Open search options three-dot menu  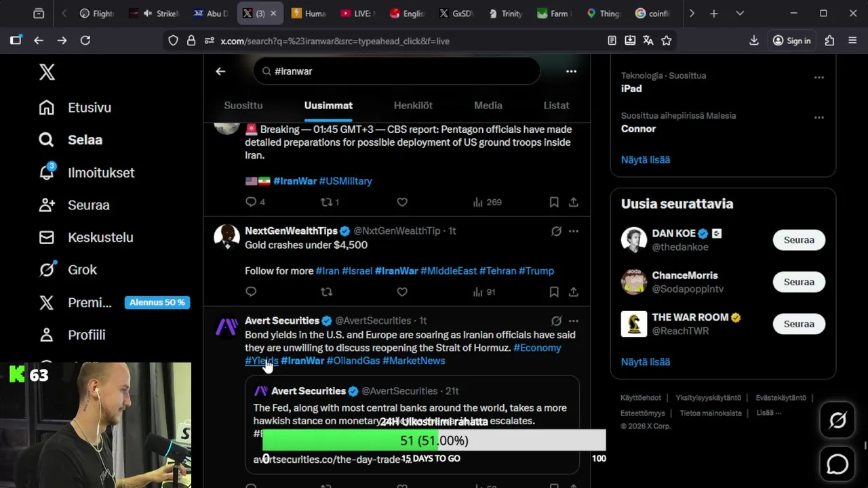(571, 71)
